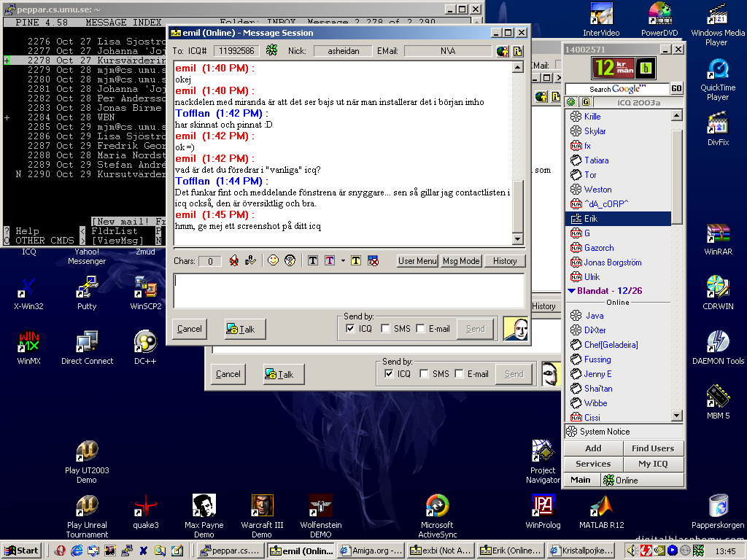Screen dimensions: 747x560
Task: Click the mute sound icon in emil session
Action: pyautogui.click(x=234, y=260)
